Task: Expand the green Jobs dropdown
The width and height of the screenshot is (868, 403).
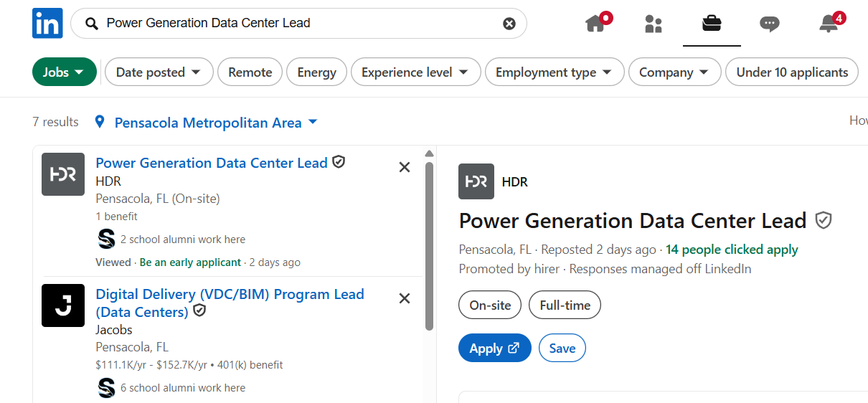Action: (65, 72)
